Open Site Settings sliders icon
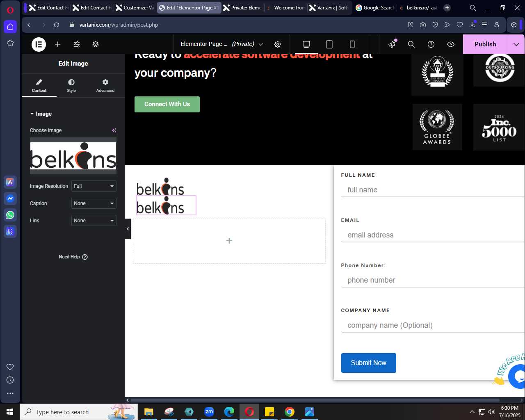525x420 pixels. pyautogui.click(x=77, y=44)
